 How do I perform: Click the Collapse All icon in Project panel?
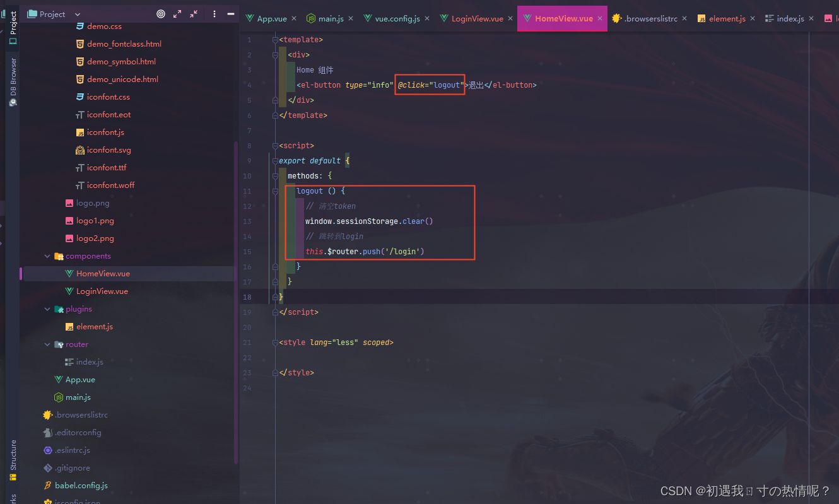[194, 14]
